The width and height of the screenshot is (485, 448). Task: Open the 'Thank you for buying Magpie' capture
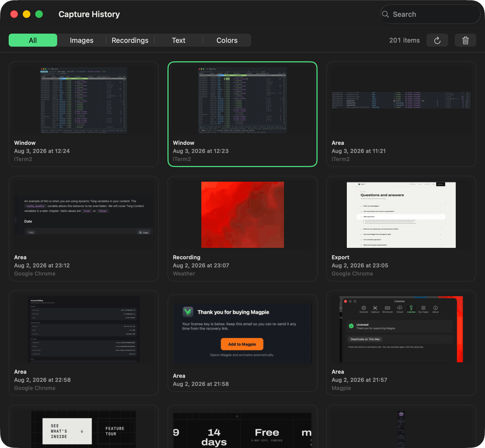point(243,343)
